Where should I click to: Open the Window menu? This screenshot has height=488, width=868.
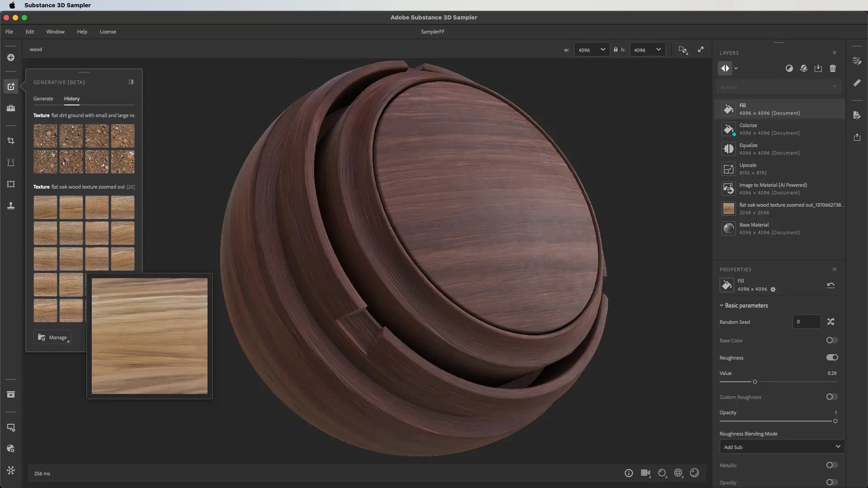[x=55, y=32]
